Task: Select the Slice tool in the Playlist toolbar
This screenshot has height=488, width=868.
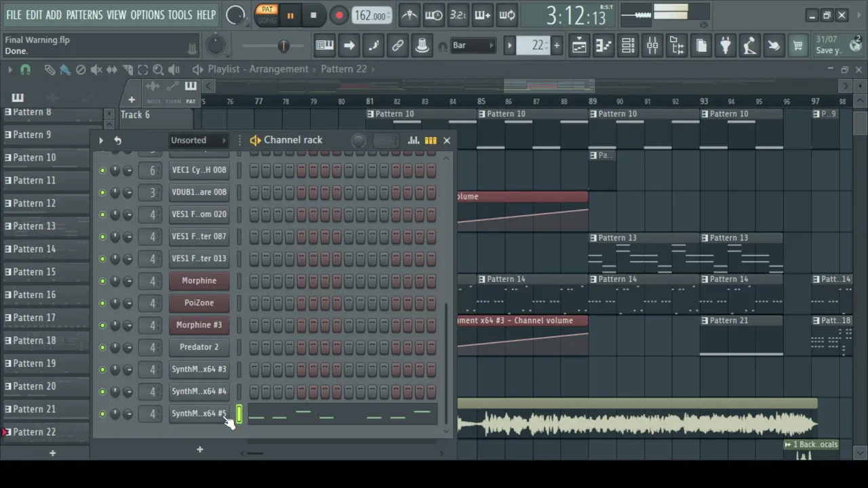Action: pos(127,69)
